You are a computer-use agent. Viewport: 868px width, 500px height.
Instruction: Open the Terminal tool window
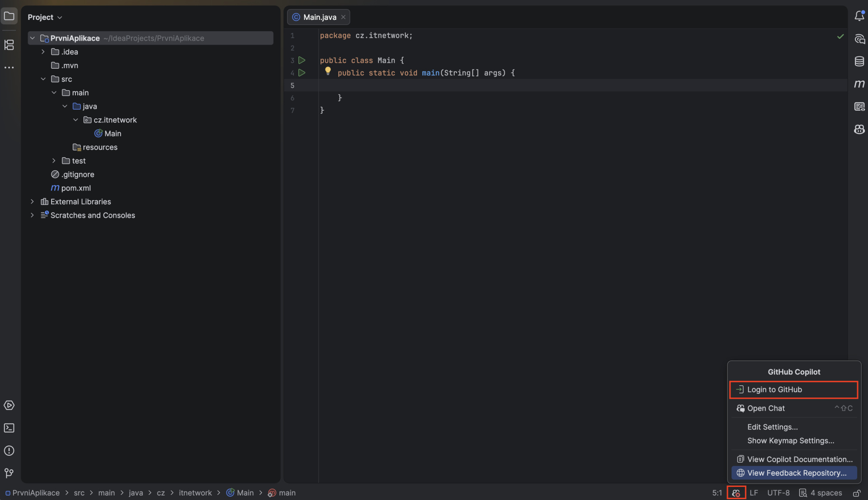click(9, 428)
